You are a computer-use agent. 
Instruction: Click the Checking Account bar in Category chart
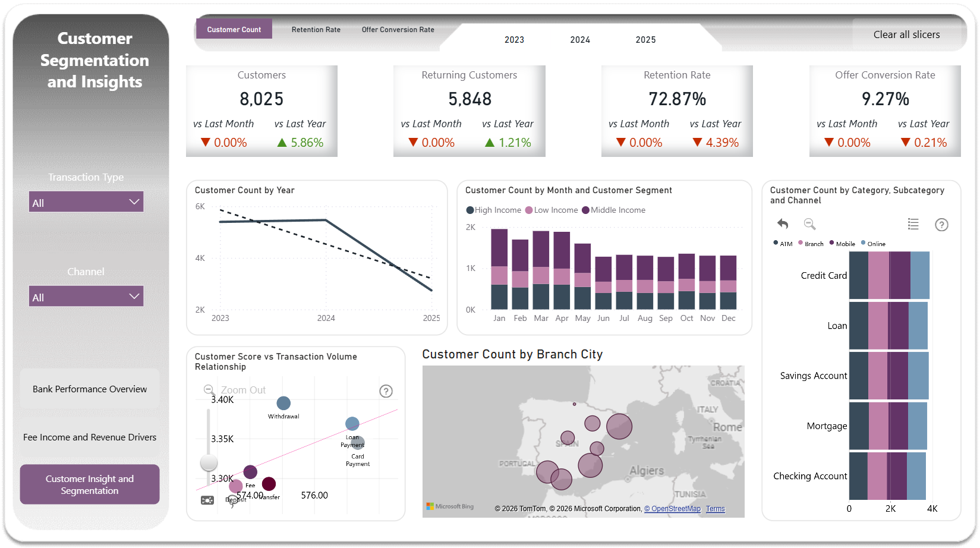tap(887, 476)
